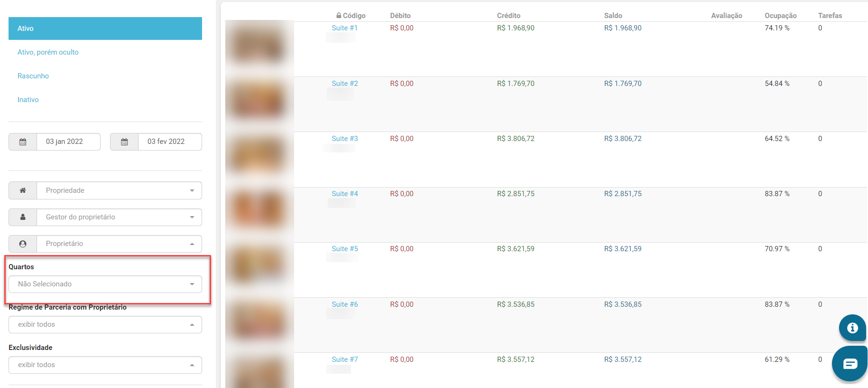Open Regime de Parceria dropdown
Viewport: 868px width, 388px height.
click(105, 324)
